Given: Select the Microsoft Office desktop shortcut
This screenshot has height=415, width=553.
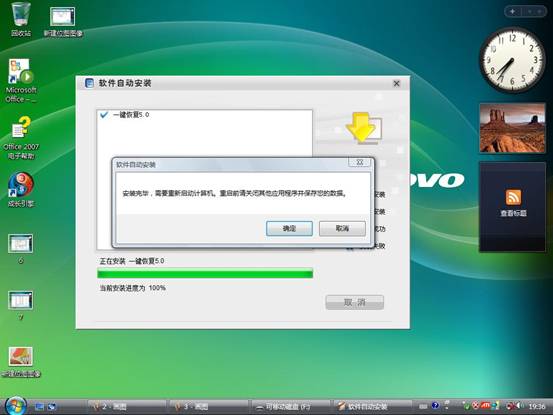Looking at the screenshot, I should click(x=21, y=81).
